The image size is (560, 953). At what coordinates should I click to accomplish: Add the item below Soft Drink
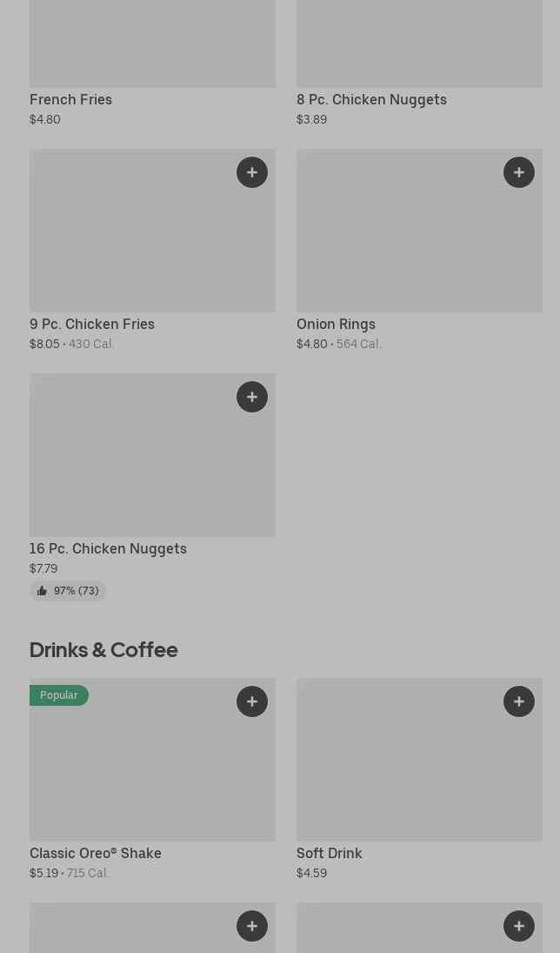pos(519,926)
